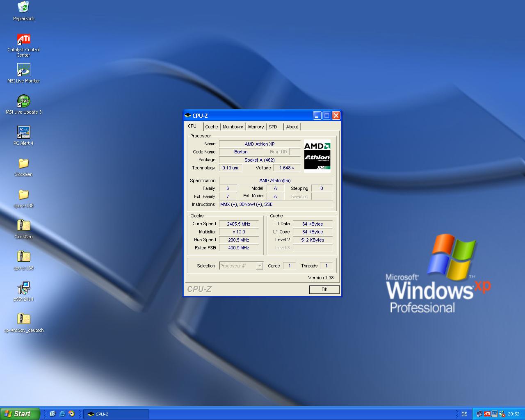Select MSI Live Update 3 icon
525x420 pixels.
pyautogui.click(x=23, y=101)
